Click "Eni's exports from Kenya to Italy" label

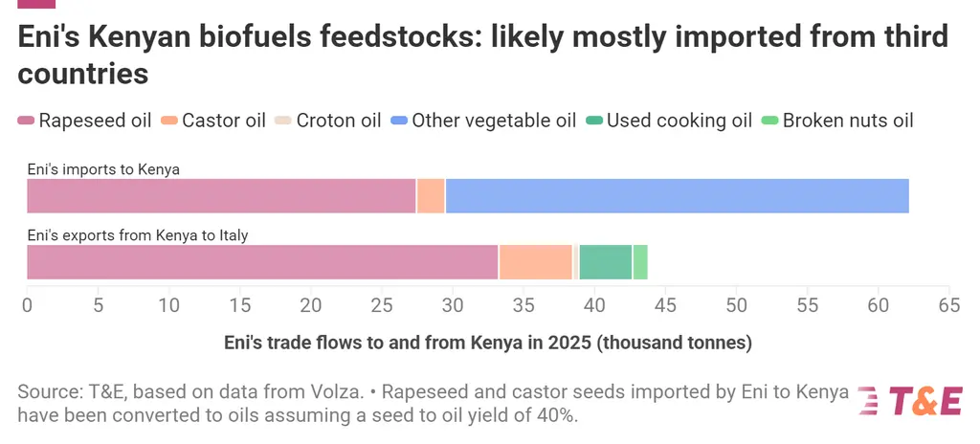pos(137,235)
